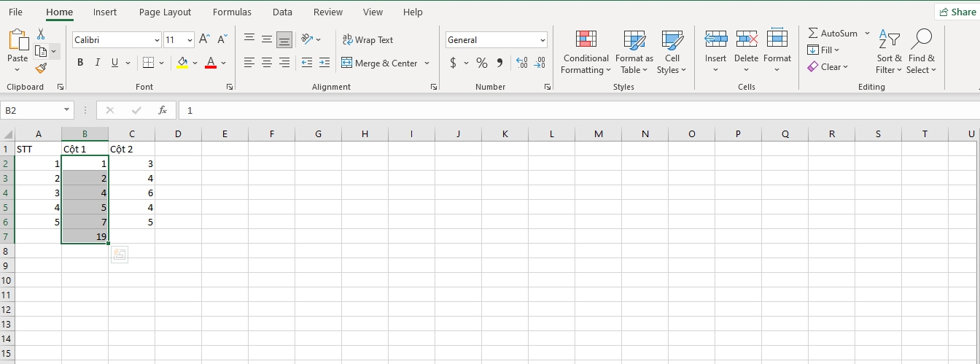980x364 pixels.
Task: Click the formula bar input
Action: click(578, 110)
